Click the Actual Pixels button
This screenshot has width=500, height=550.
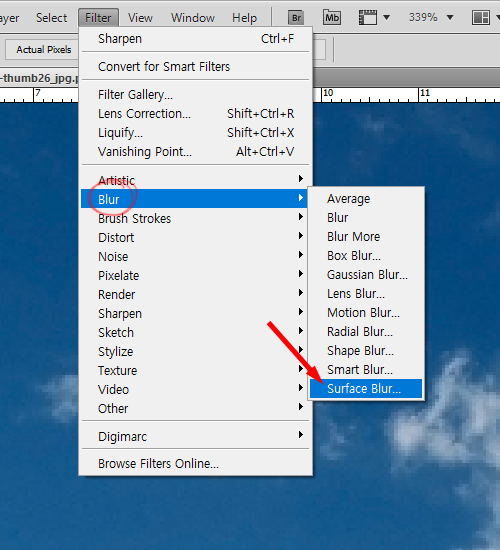(43, 49)
